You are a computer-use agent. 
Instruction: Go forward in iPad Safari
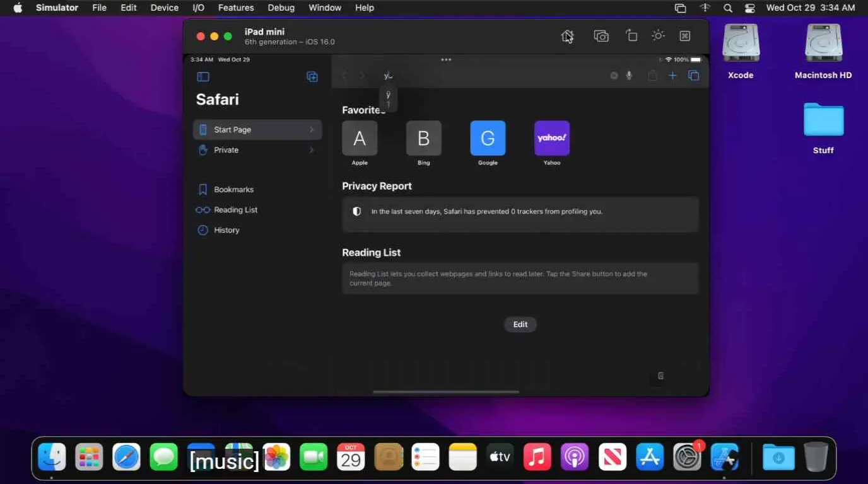click(x=362, y=76)
